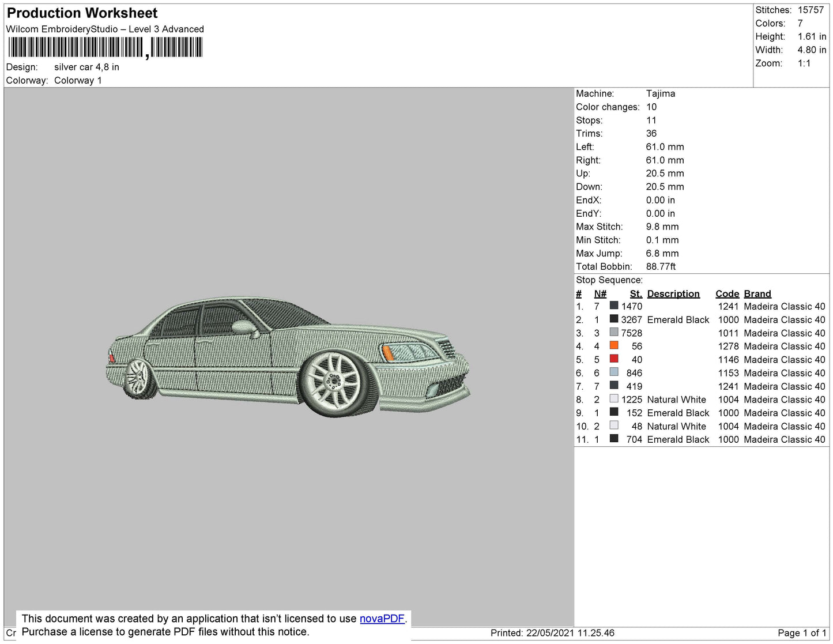Click the 'Stop Sequence:' label
833x644 pixels.
609,280
